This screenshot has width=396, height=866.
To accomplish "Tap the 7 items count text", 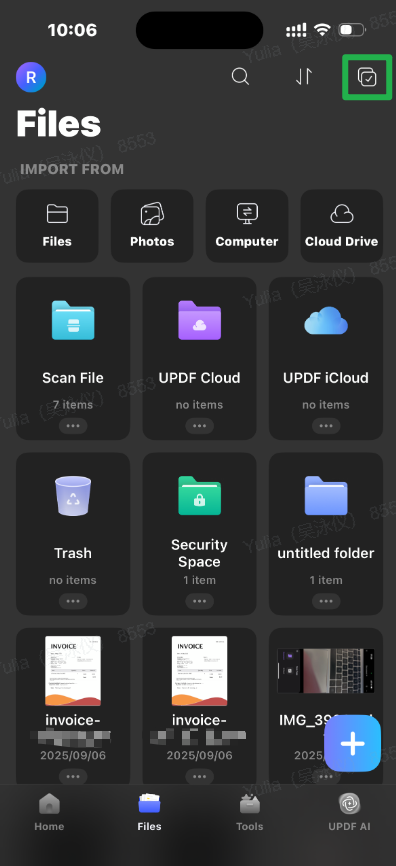I will [x=73, y=405].
